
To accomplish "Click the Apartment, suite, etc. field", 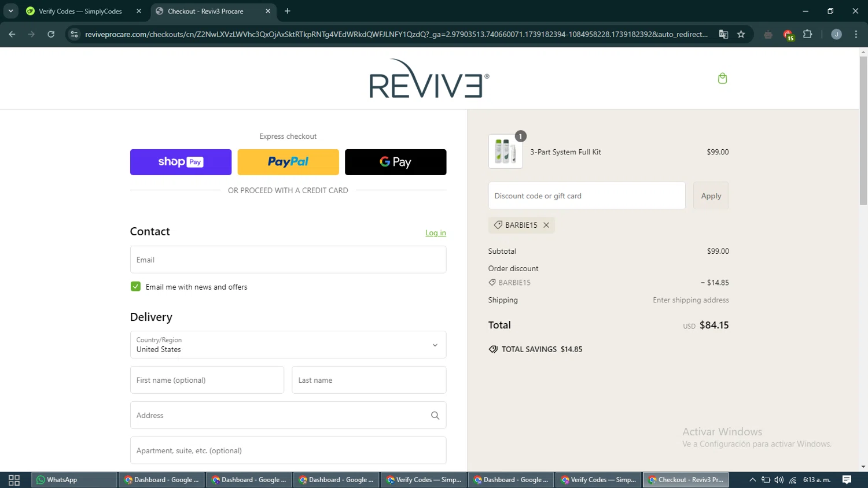I will [x=288, y=450].
